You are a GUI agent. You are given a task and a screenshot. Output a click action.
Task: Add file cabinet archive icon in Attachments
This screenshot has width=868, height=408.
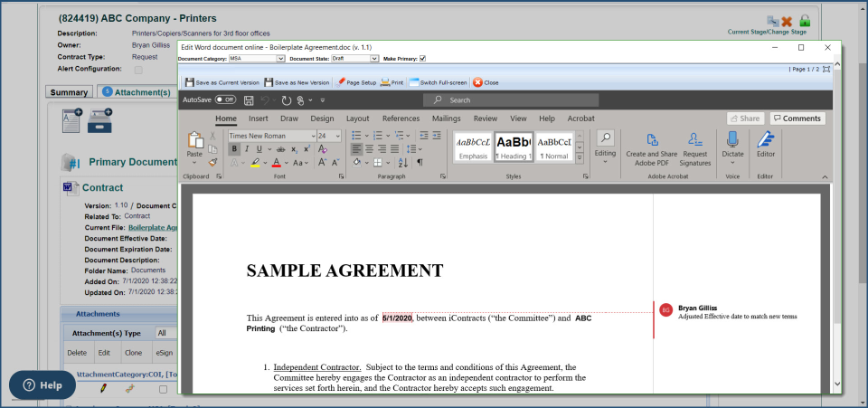pyautogui.click(x=100, y=120)
